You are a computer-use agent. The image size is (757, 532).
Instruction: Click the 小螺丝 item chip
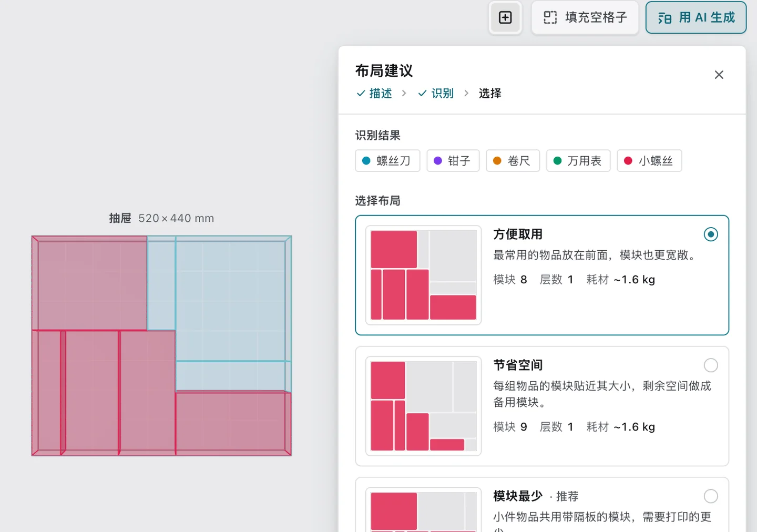point(649,161)
